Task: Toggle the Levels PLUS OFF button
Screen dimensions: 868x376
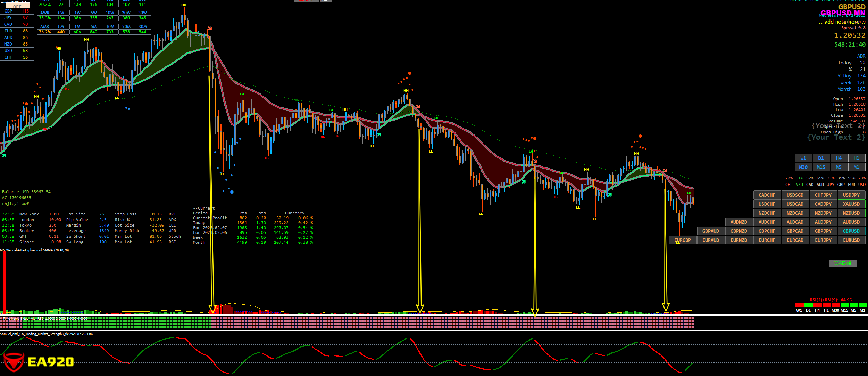Action: click(17, 6)
